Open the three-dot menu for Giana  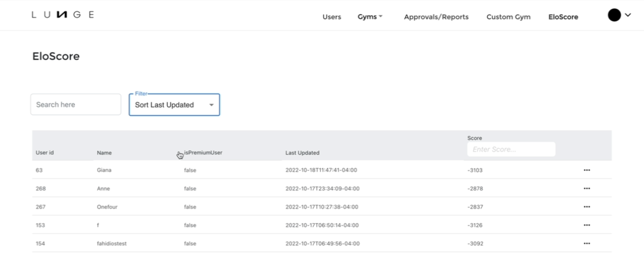tap(587, 170)
